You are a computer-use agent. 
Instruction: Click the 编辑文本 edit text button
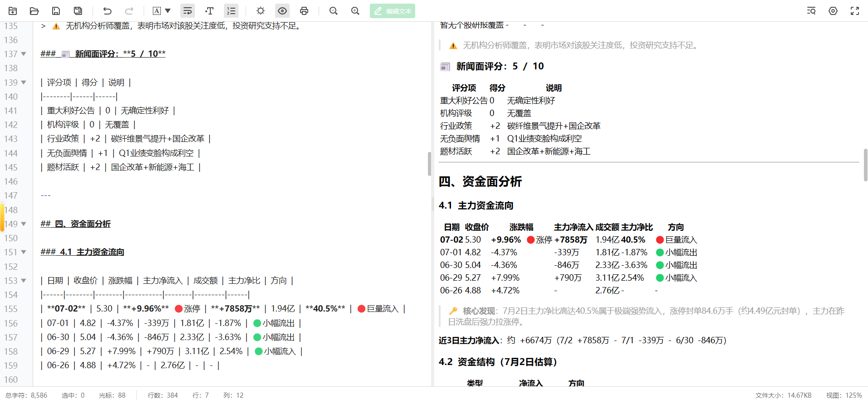click(393, 11)
